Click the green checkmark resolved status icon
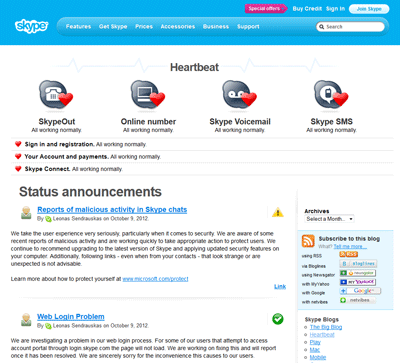The image size is (400, 363). (277, 319)
